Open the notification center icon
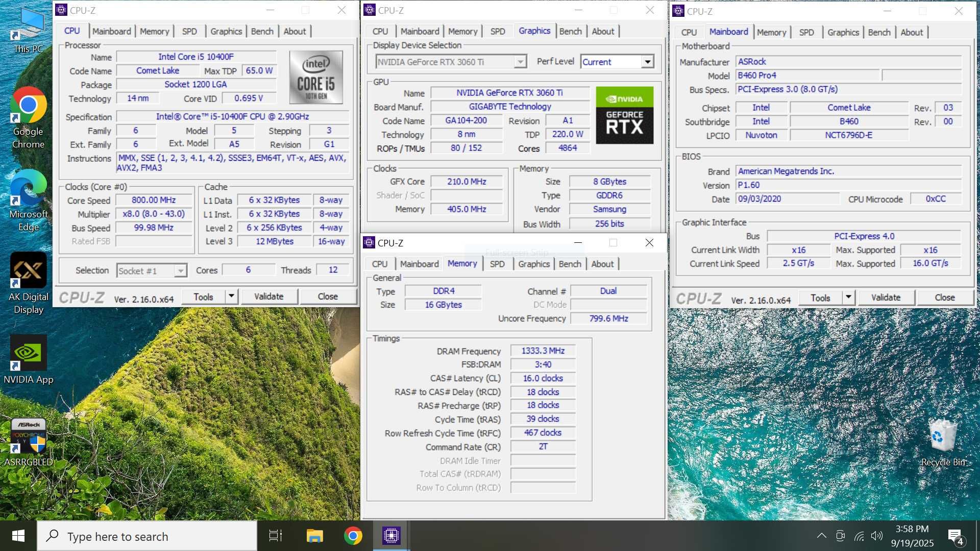 pos(955,537)
